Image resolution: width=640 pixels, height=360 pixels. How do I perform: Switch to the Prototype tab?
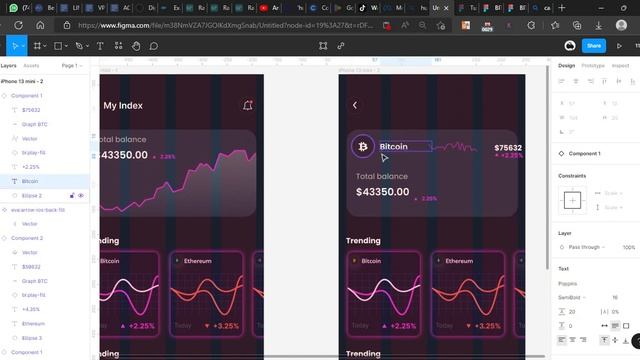pyautogui.click(x=593, y=65)
